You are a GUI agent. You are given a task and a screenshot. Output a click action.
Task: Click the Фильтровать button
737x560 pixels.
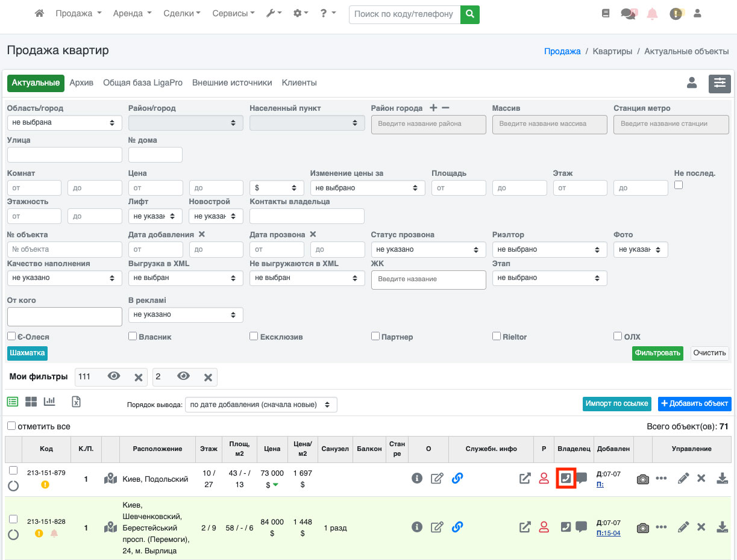click(x=657, y=353)
